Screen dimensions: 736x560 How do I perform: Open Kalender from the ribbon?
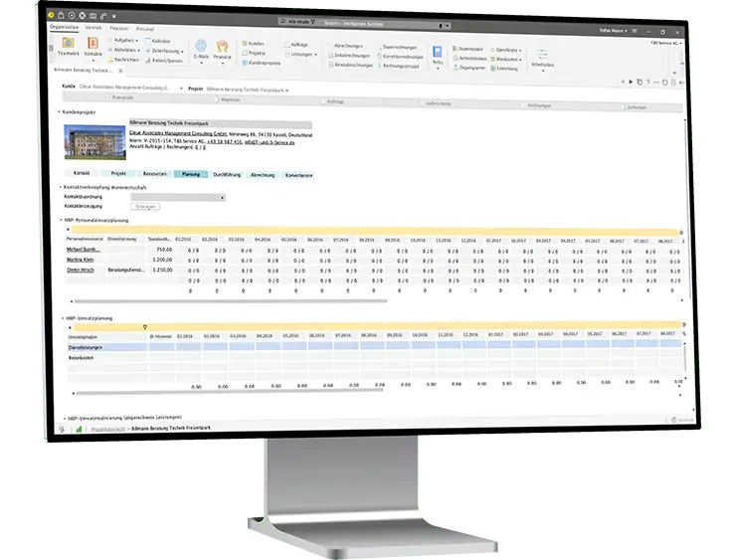(x=158, y=41)
